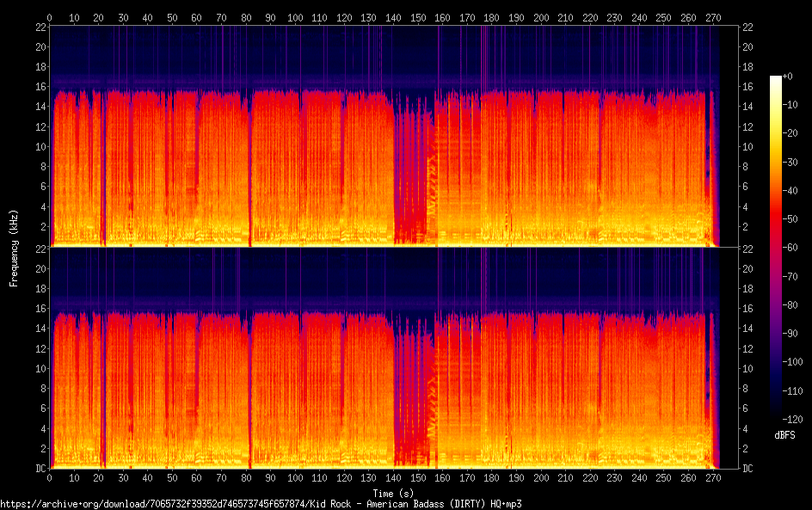
Task: Click the white top end of color bar
Action: coord(776,79)
